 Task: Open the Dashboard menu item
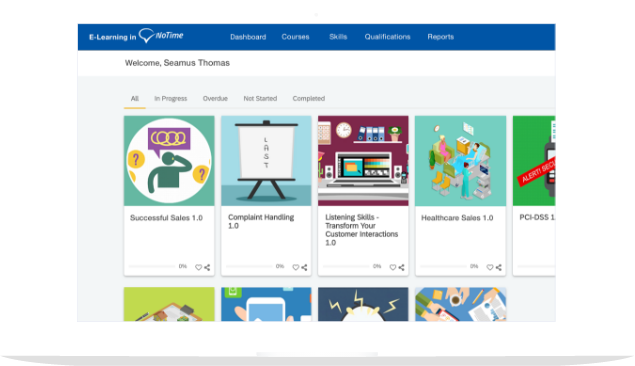pyautogui.click(x=248, y=37)
